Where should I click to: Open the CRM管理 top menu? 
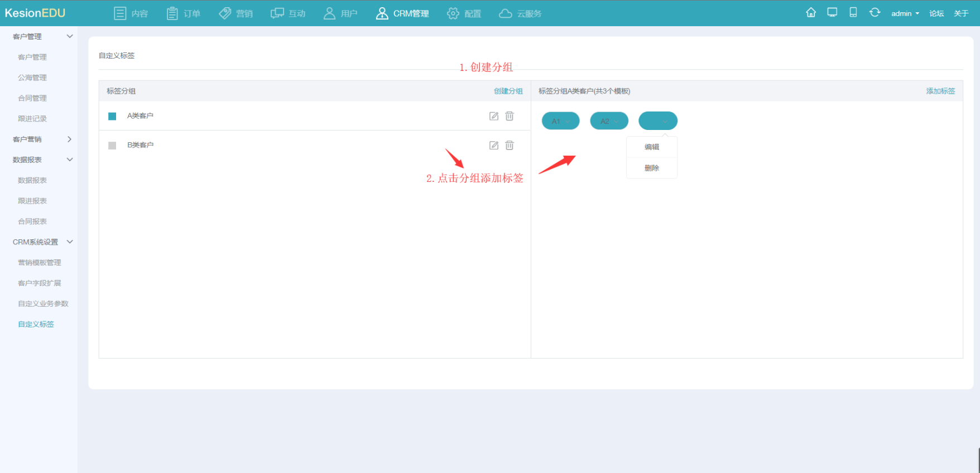402,13
